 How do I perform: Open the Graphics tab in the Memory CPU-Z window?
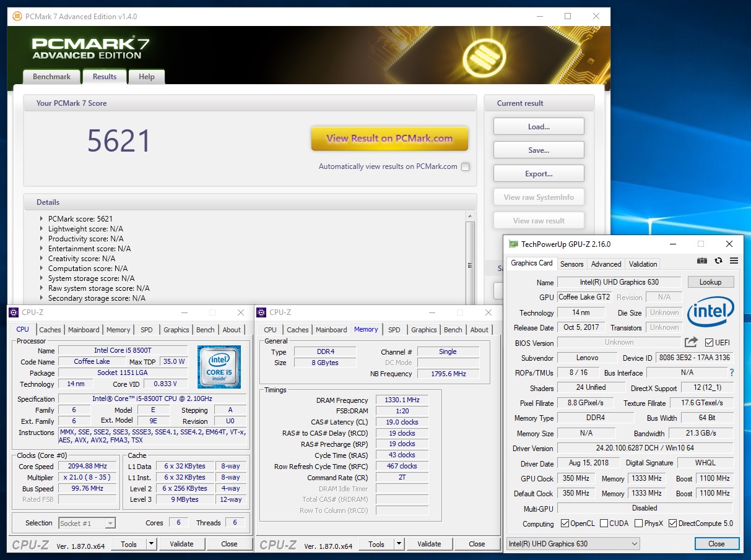424,330
